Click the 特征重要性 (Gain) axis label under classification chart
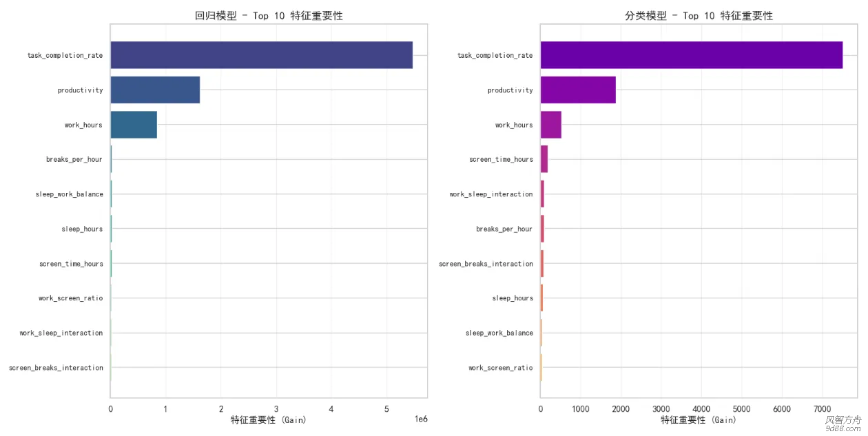Image resolution: width=868 pixels, height=436 pixels. (699, 419)
